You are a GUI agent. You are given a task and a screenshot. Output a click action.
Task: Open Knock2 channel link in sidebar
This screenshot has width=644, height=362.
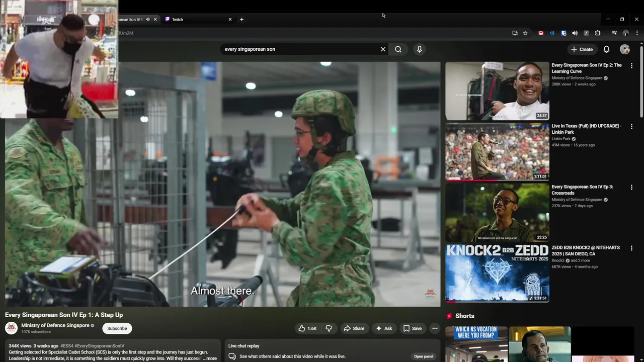coord(558,260)
